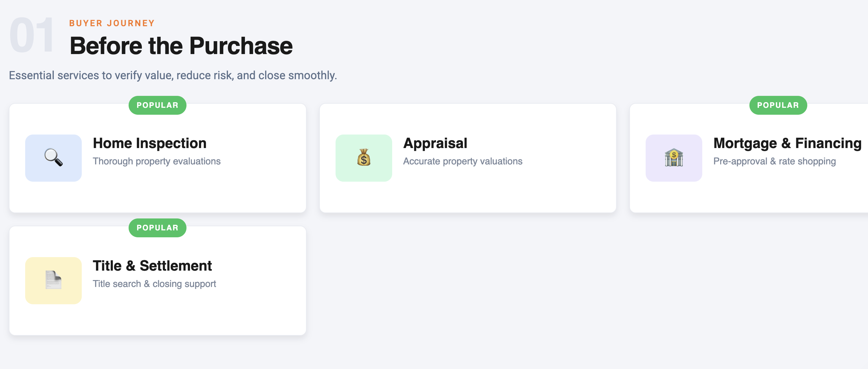Screen dimensions: 868x369
Task: Select Mortgage & Financing title
Action: point(787,143)
